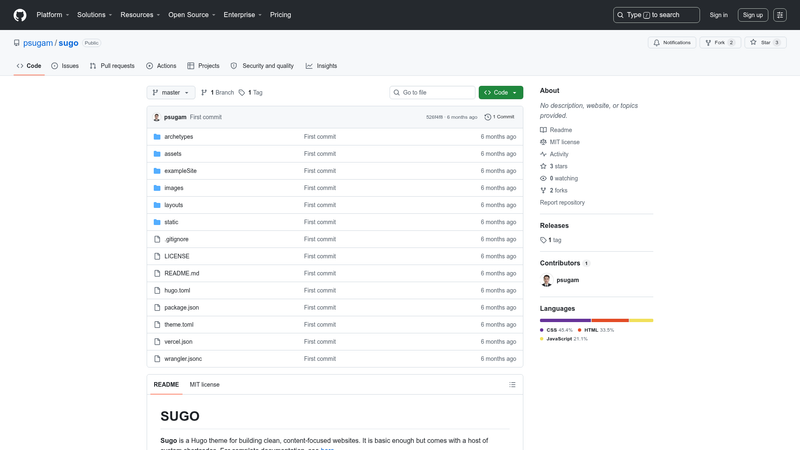View 0 watching link
The width and height of the screenshot is (800, 450).
click(559, 179)
